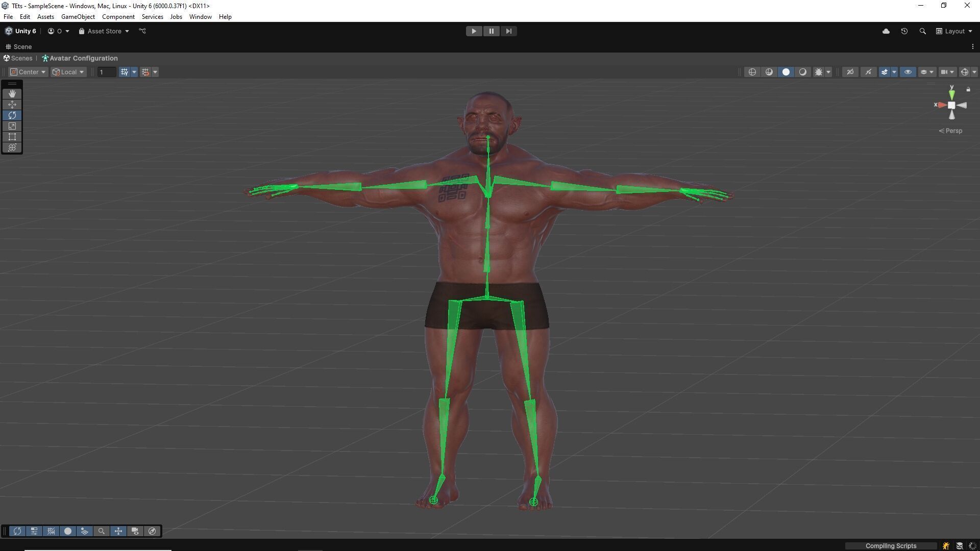Open the Local handle rotation dropdown
980x551 pixels.
pyautogui.click(x=68, y=72)
